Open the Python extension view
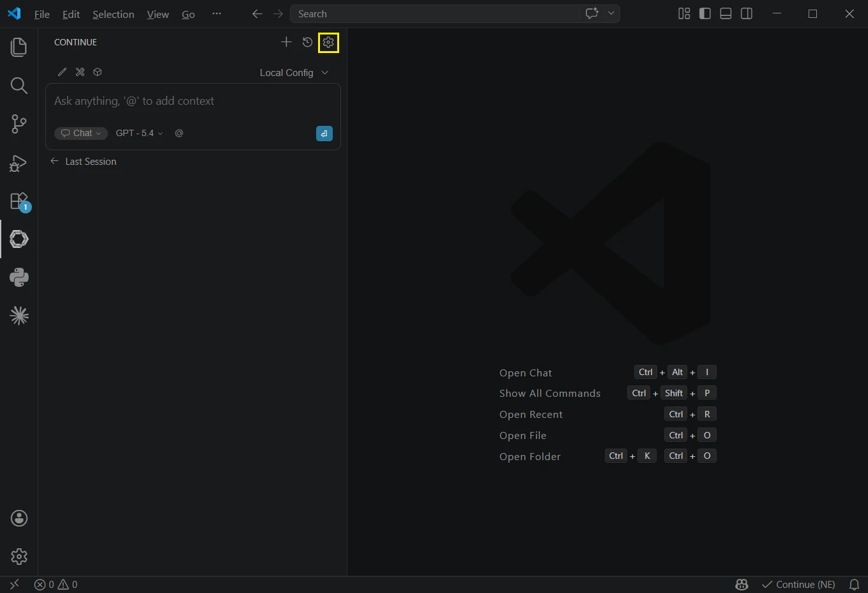Screen dimensions: 868x593 coord(19,277)
